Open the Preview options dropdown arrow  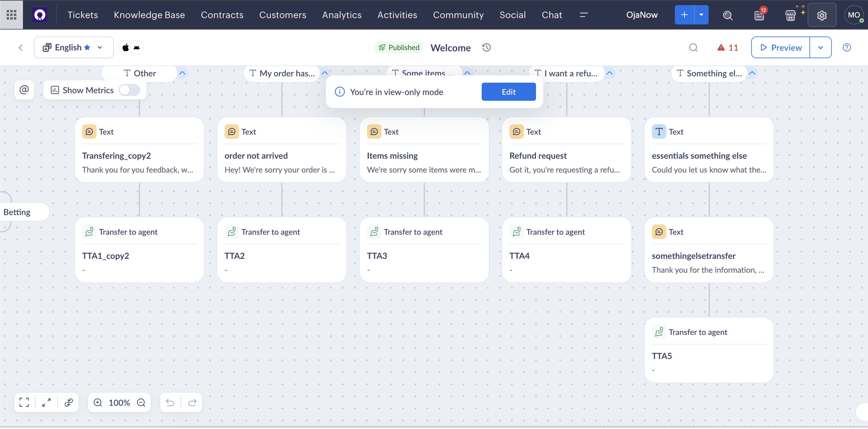(821, 47)
